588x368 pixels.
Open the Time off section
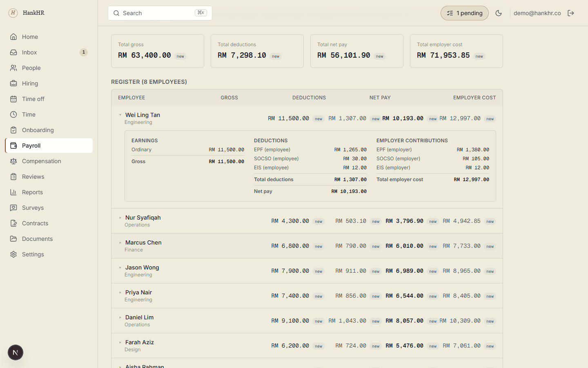click(49, 99)
